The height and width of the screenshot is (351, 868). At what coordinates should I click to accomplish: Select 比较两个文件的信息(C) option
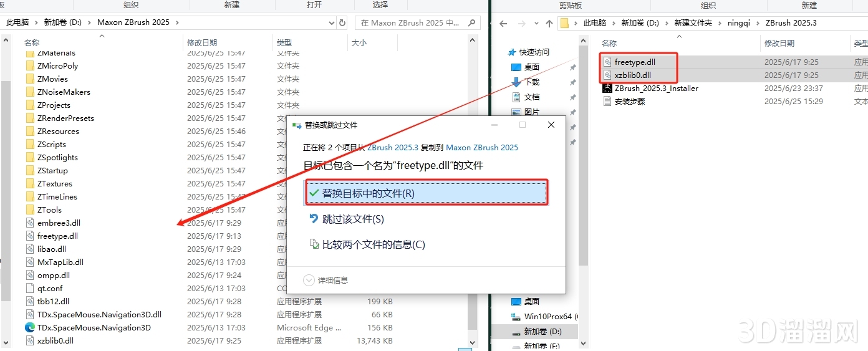373,245
